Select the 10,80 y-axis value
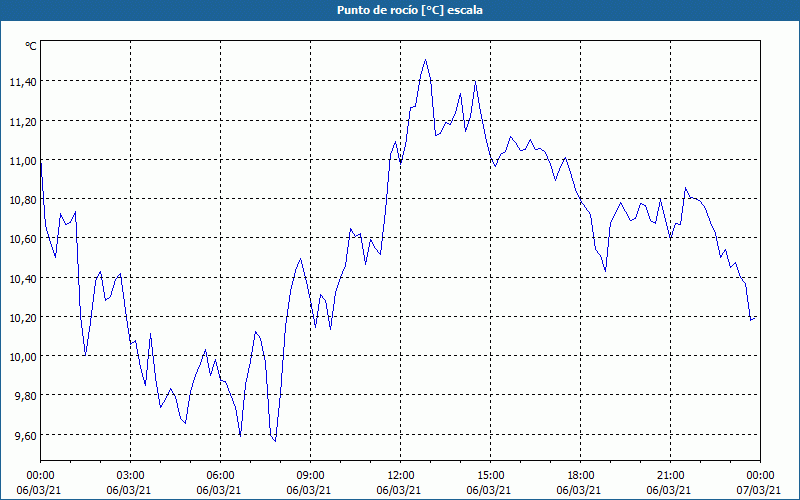 pyautogui.click(x=23, y=199)
